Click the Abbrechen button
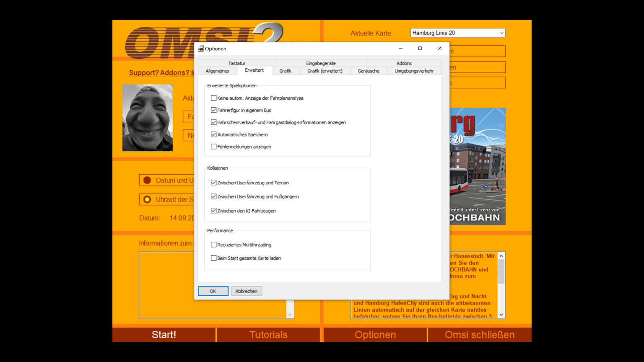 point(247,291)
